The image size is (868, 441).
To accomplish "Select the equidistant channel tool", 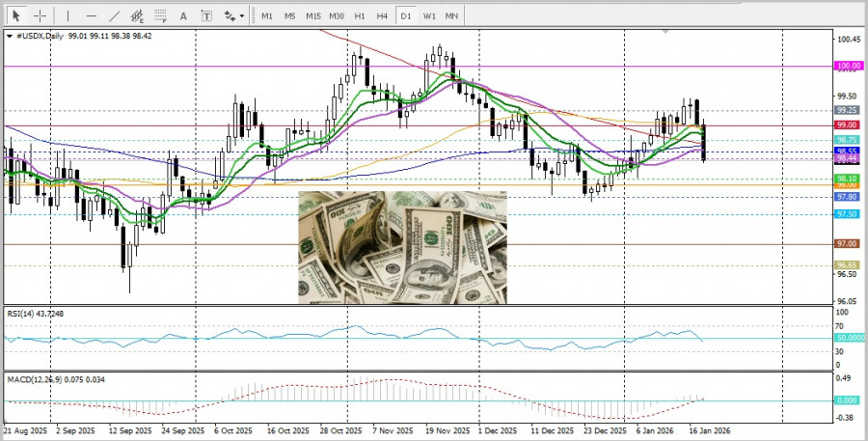I will click(x=138, y=15).
